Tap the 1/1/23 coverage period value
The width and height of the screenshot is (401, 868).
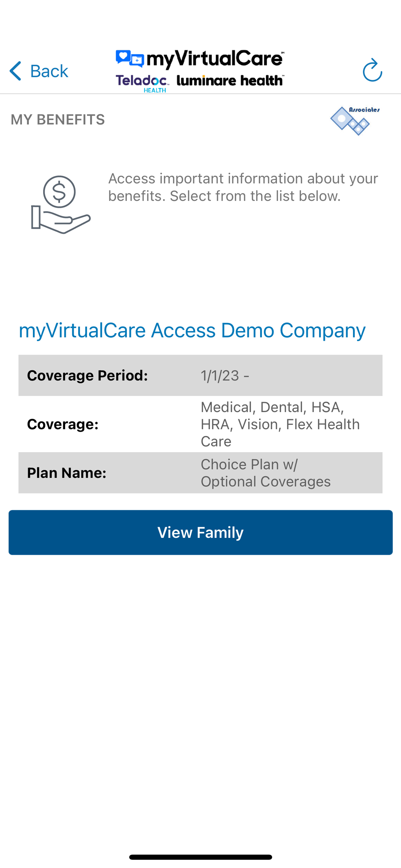point(225,376)
